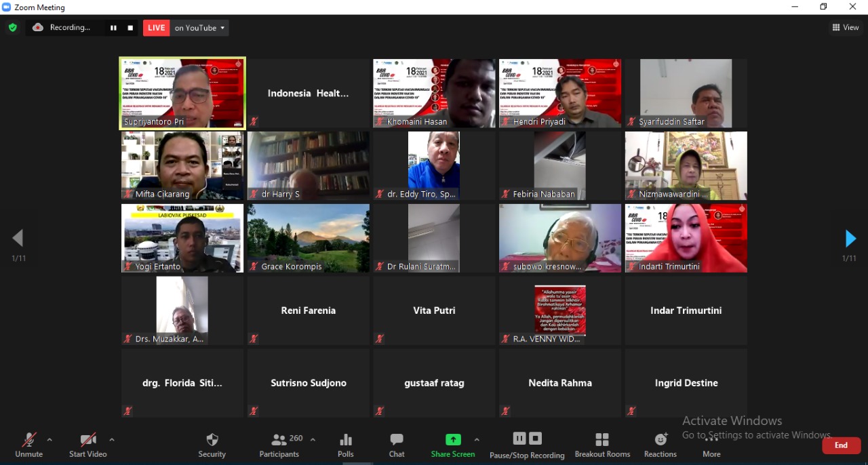The width and height of the screenshot is (868, 465).
Task: Select Khomaini Hasan's video tile
Action: coord(435,93)
